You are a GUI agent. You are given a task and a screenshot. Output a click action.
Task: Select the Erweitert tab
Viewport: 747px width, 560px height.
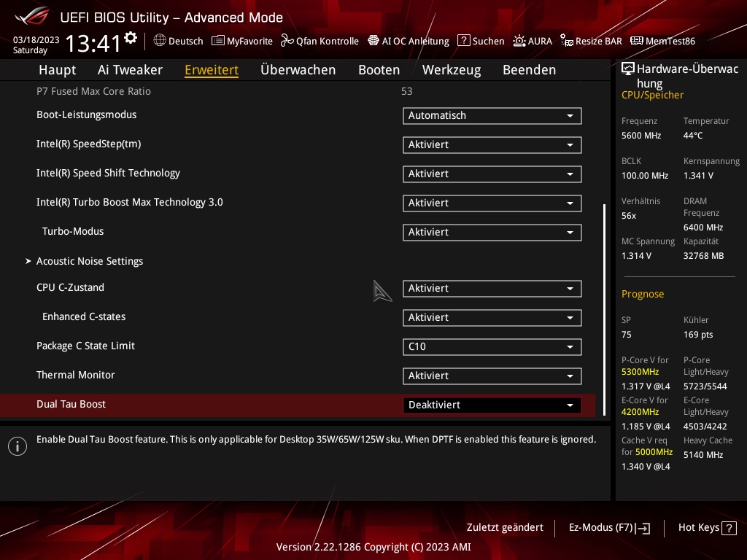point(212,69)
